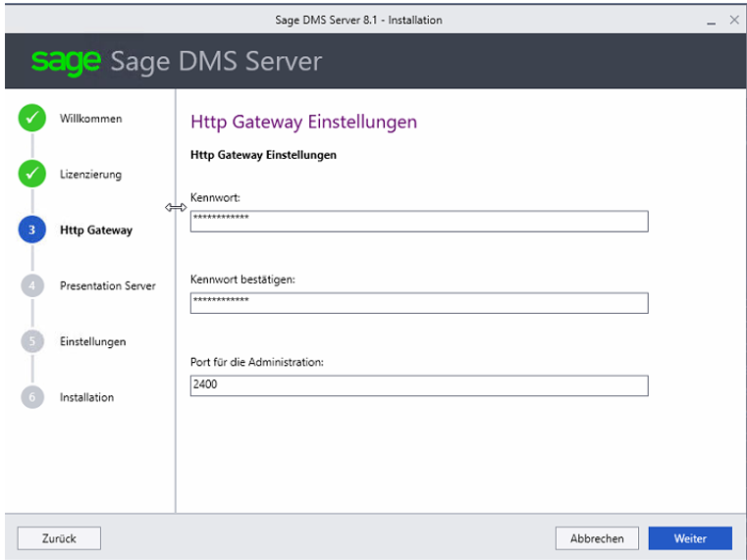Select the Installation step label
Screen dimensions: 747x560
(x=86, y=397)
